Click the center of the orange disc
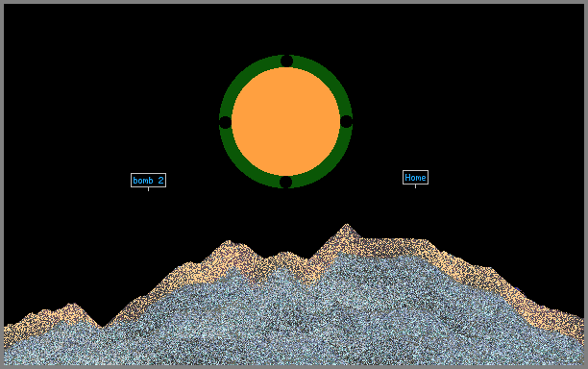The width and height of the screenshot is (588, 369). [x=285, y=121]
